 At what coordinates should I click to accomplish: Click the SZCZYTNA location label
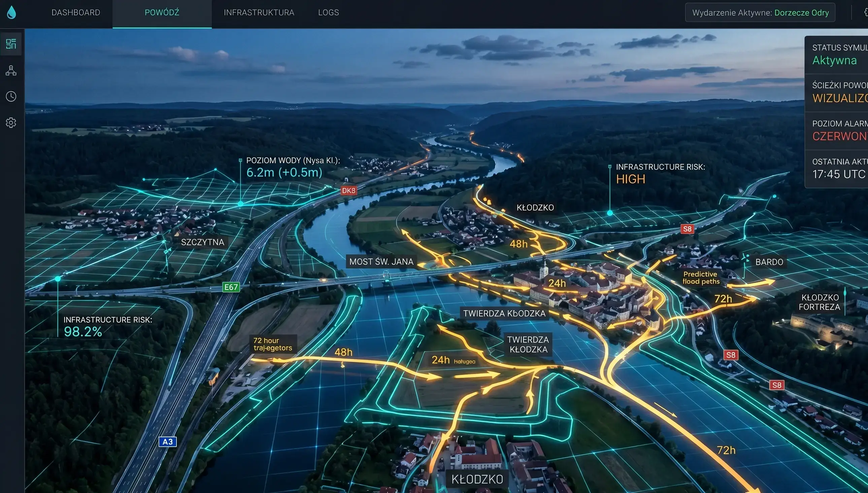(x=202, y=242)
